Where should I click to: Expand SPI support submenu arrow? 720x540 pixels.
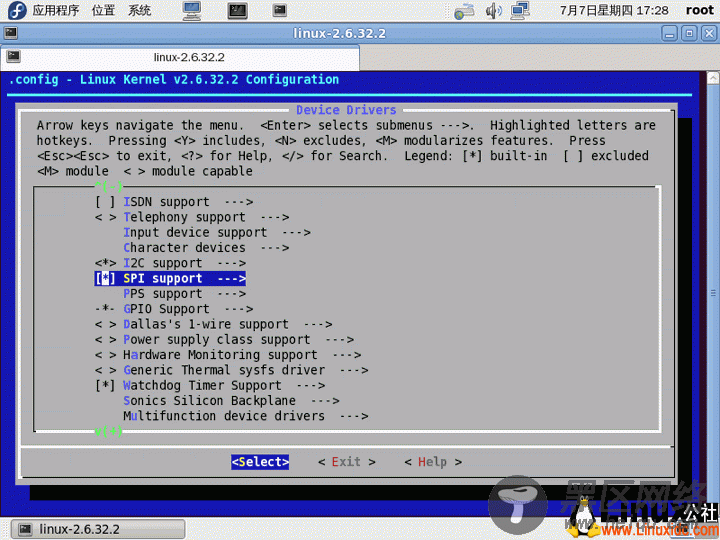click(x=231, y=278)
